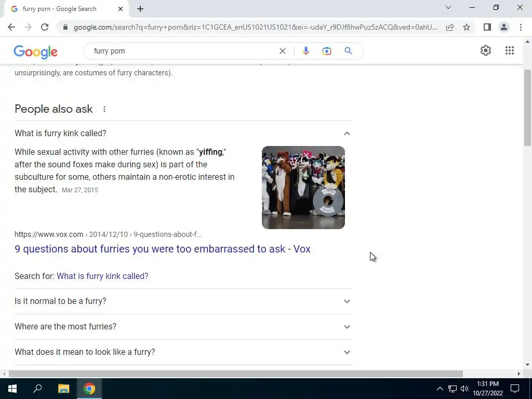The width and height of the screenshot is (532, 399).
Task: Show hidden system tray icons
Action: pyautogui.click(x=440, y=389)
